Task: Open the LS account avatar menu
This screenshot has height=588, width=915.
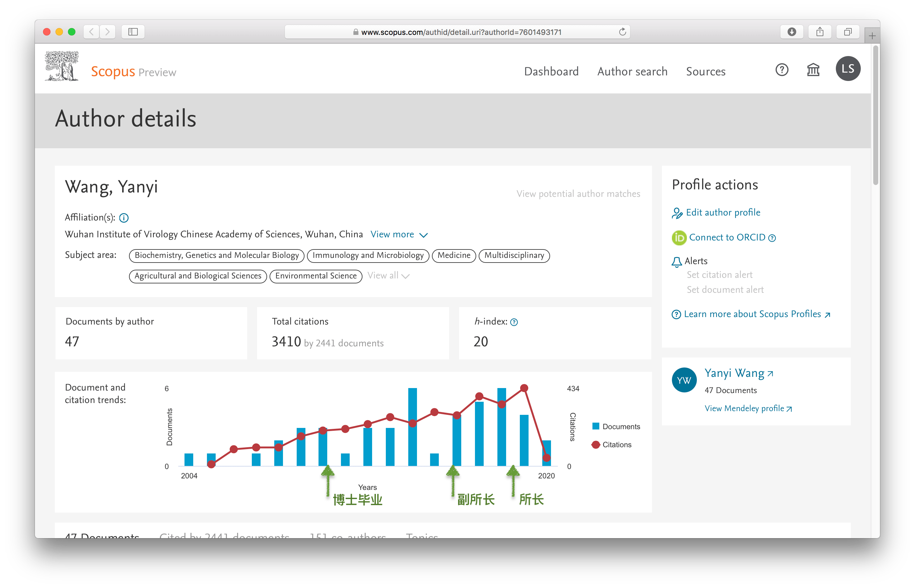Action: coord(848,69)
